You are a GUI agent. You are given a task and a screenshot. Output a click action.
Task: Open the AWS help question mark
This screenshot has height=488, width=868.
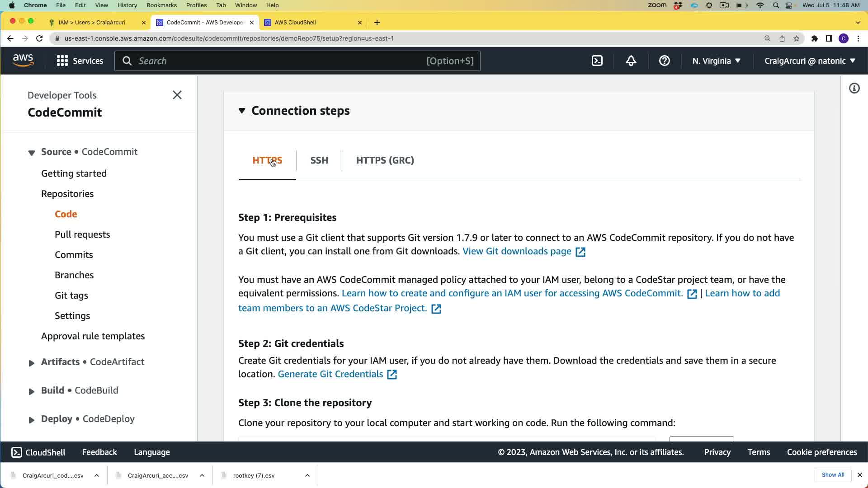(664, 61)
